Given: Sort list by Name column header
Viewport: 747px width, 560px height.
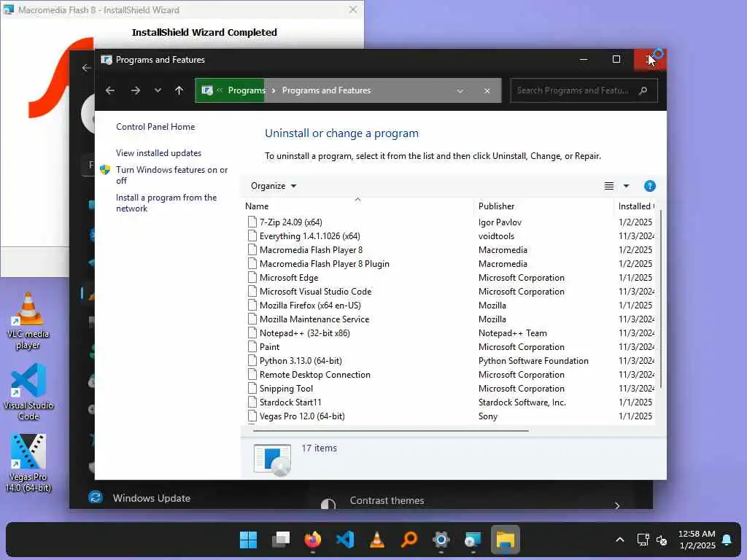Looking at the screenshot, I should pyautogui.click(x=256, y=206).
